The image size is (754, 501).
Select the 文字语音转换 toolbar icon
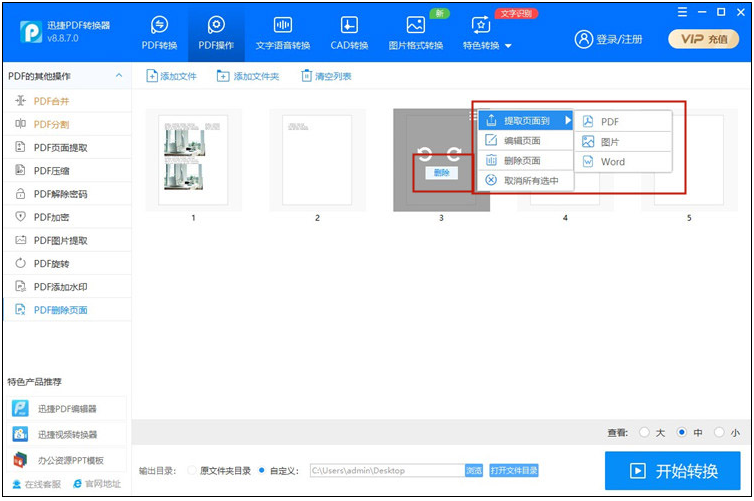[x=283, y=25]
